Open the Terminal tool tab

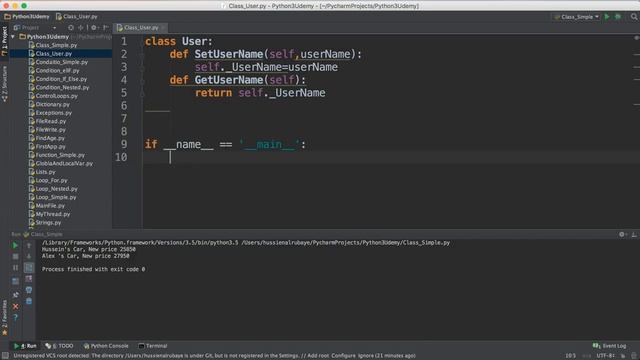[x=153, y=346]
